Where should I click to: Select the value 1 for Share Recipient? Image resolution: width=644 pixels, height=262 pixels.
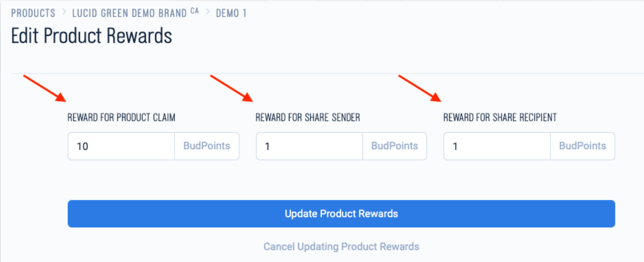[455, 146]
